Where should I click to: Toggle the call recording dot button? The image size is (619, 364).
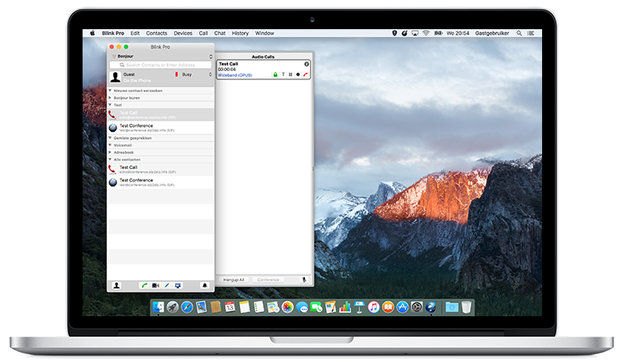[298, 74]
